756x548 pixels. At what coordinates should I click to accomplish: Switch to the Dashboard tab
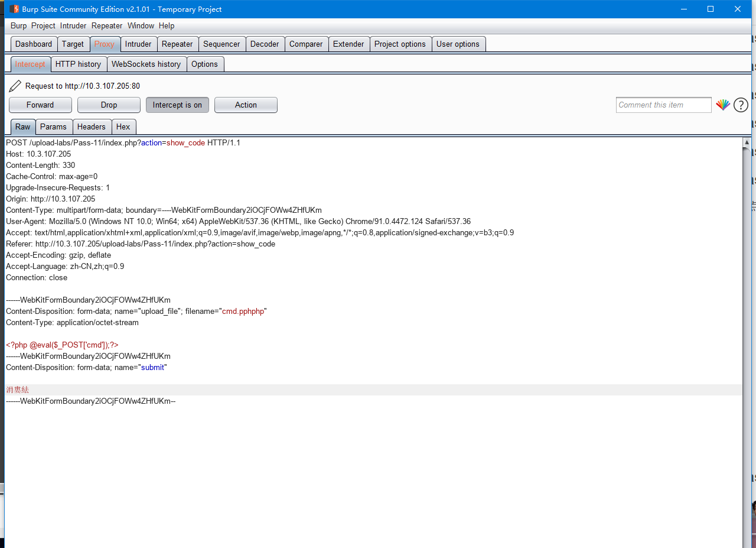34,44
